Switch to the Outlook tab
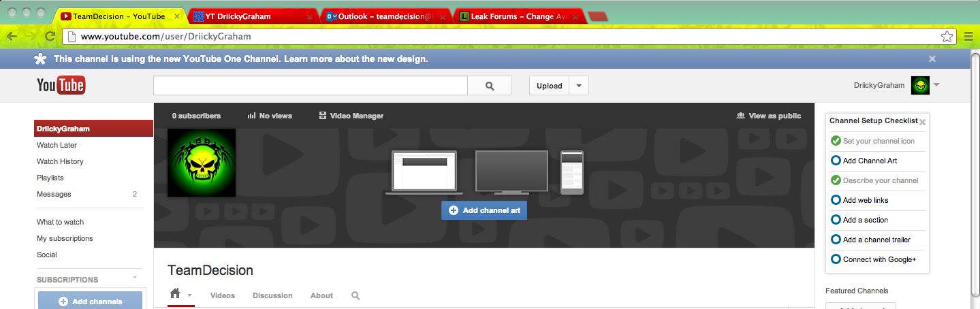The height and width of the screenshot is (309, 980). pyautogui.click(x=385, y=16)
